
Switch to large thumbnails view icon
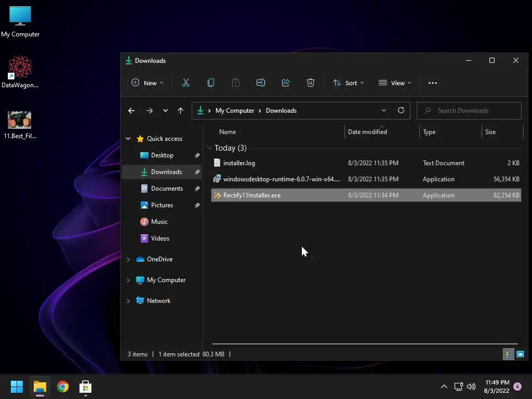(x=520, y=354)
